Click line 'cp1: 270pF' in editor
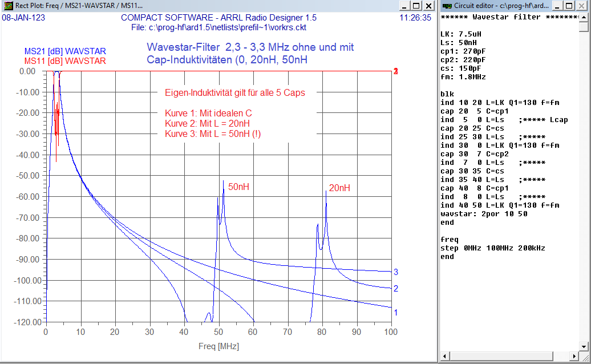This screenshot has width=591, height=364. 463,51
